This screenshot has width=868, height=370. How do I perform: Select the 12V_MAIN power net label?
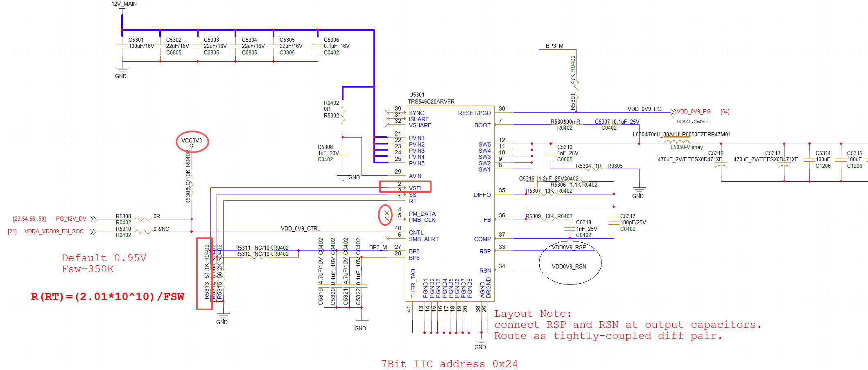tap(124, 4)
